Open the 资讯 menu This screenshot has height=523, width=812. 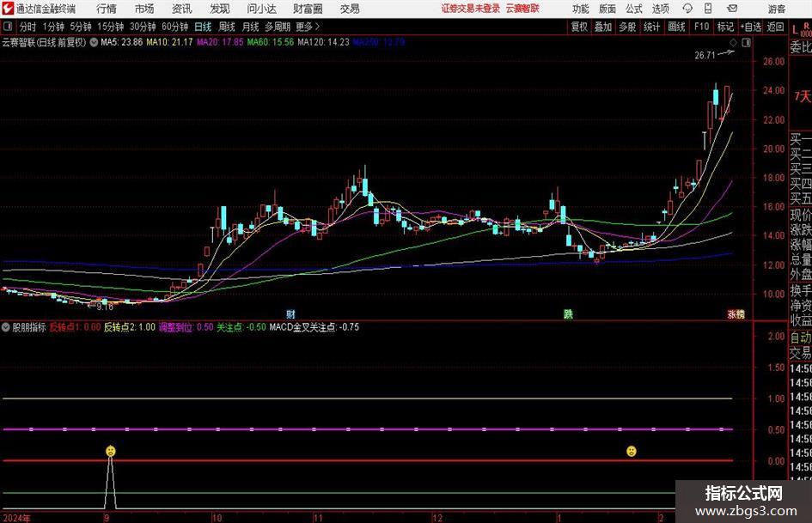pos(182,9)
